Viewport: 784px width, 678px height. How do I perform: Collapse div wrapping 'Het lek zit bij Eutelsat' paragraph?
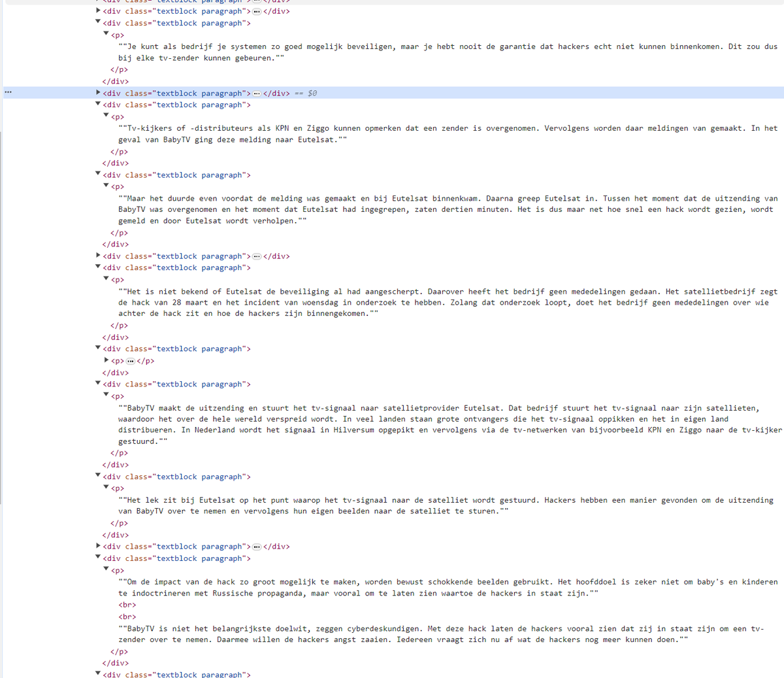coord(98,476)
